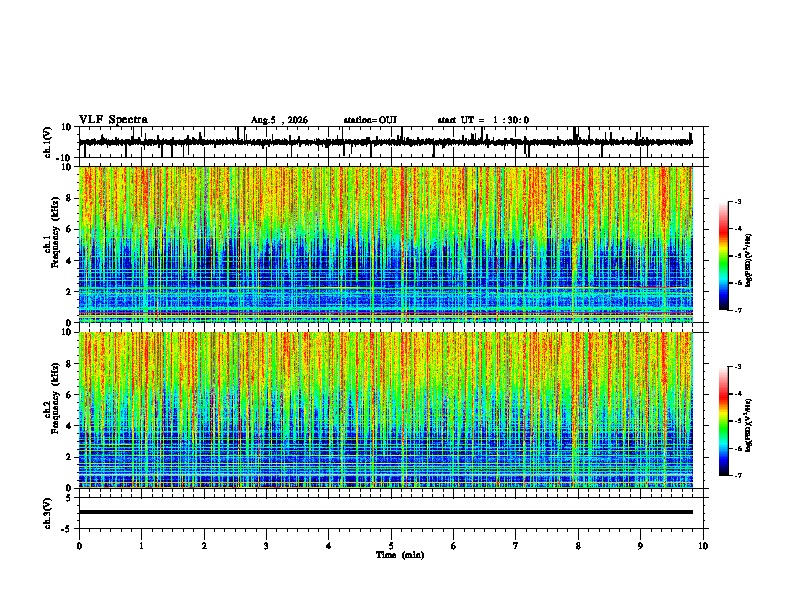The image size is (792, 612).
Task: Select the date label 'Aug.5 , 2026'
Action: (279, 120)
